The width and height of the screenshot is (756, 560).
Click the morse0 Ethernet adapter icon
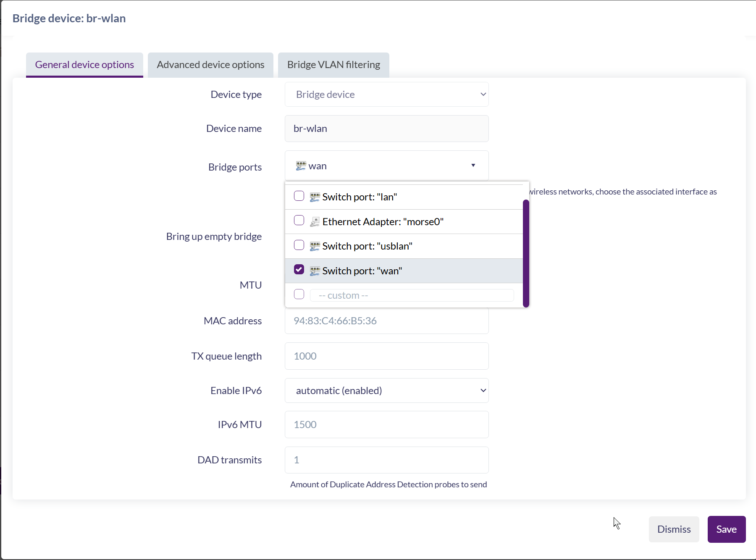[315, 222]
